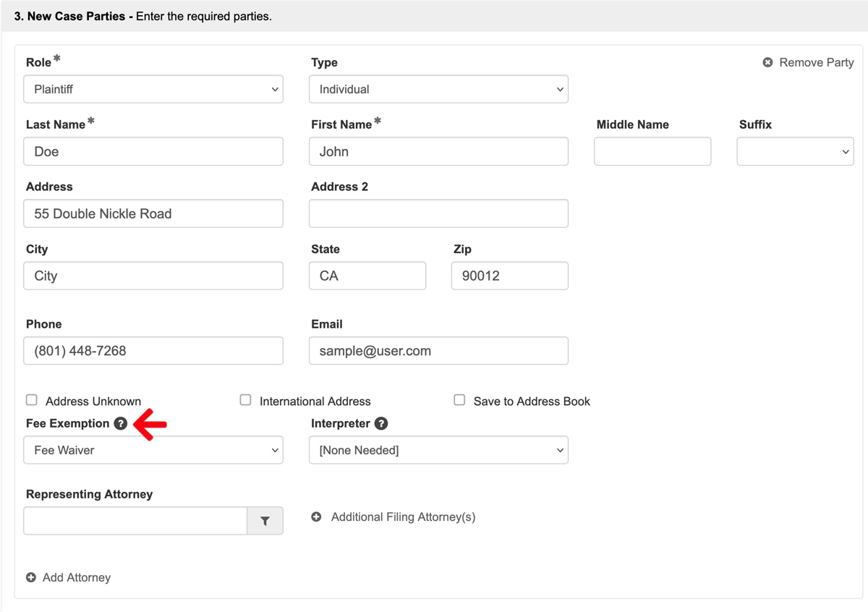Expand the Interpreter dropdown showing None Needed
Screen dimensions: 868x612
[438, 451]
